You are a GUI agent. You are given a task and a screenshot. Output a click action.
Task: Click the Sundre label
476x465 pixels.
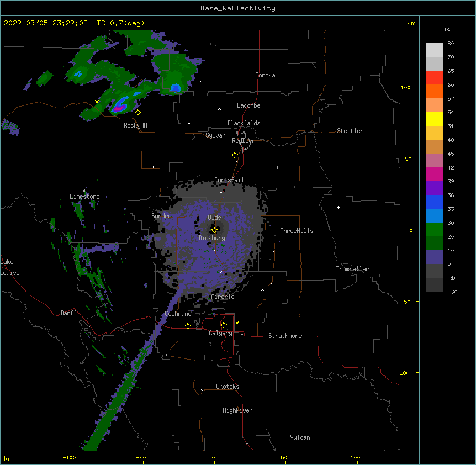click(161, 216)
